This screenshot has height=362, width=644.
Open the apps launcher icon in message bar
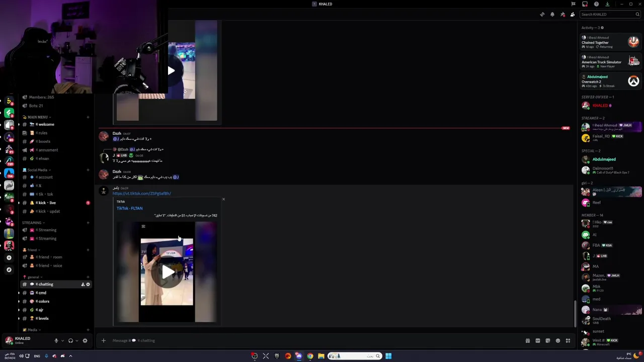pos(568,341)
